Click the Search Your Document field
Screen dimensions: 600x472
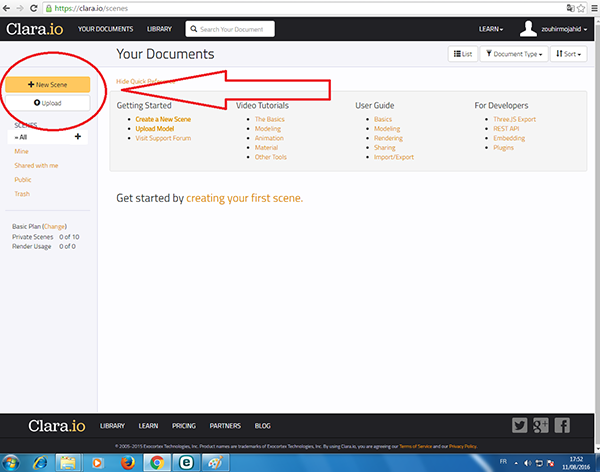(x=230, y=29)
